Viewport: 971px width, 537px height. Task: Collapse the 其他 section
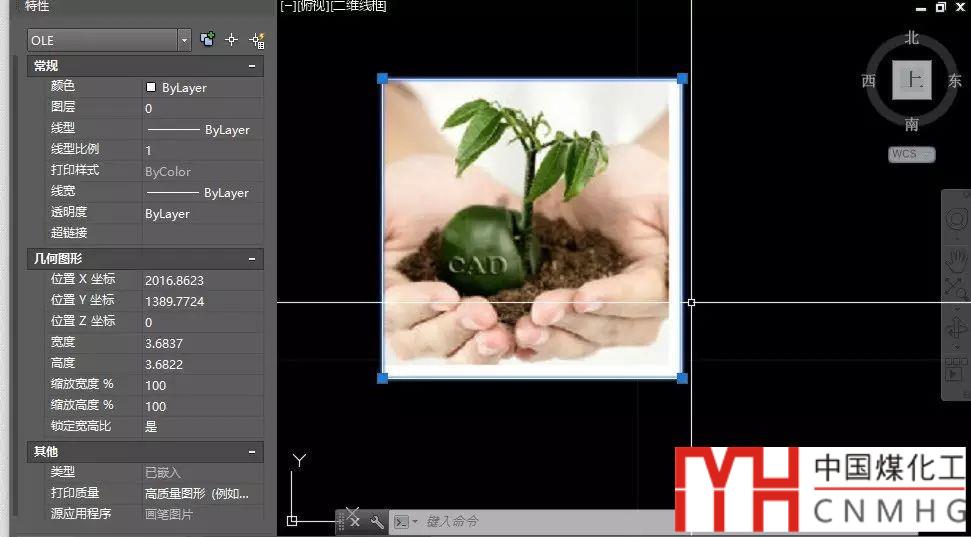tap(251, 452)
